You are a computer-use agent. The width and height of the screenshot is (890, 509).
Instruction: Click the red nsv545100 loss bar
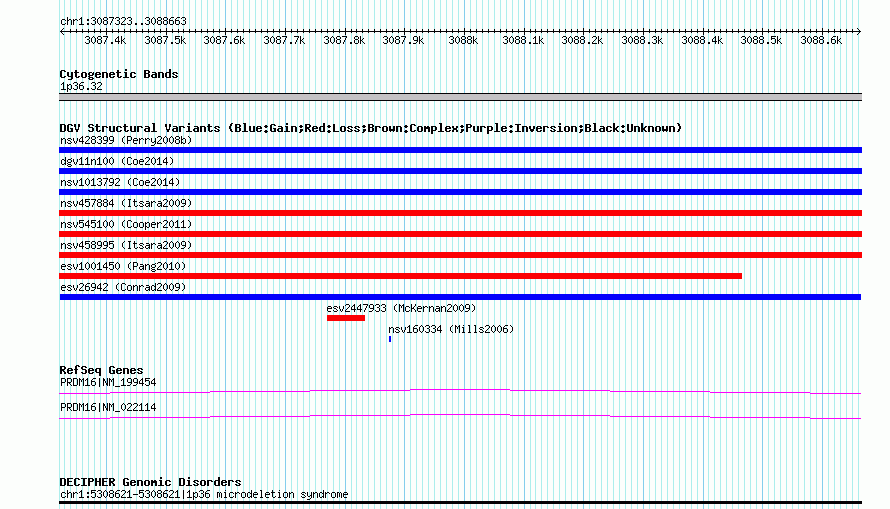(460, 234)
